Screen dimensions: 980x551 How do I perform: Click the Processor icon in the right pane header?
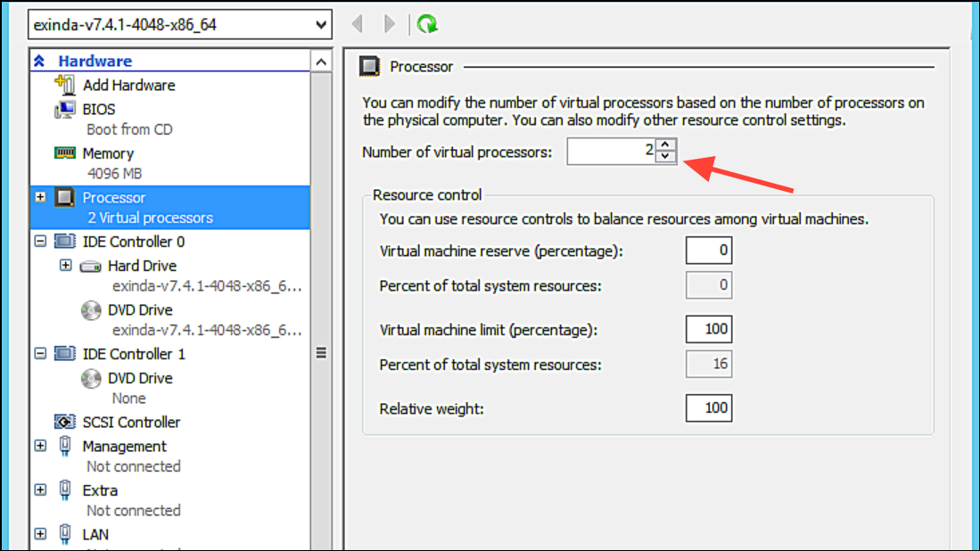click(369, 66)
